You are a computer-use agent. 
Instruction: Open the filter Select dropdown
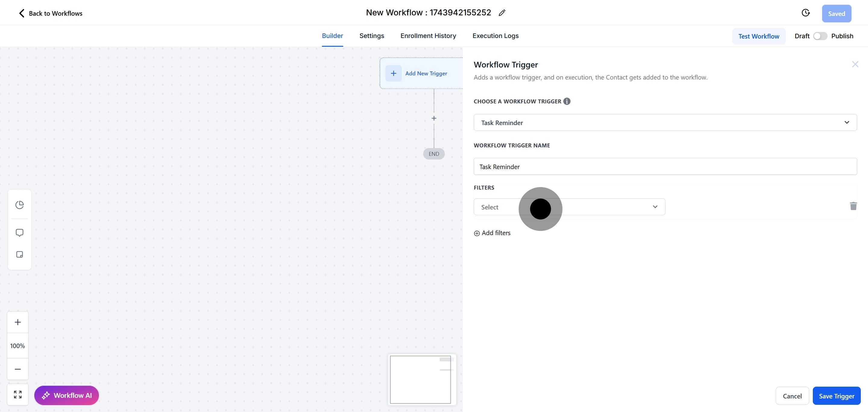click(x=569, y=207)
